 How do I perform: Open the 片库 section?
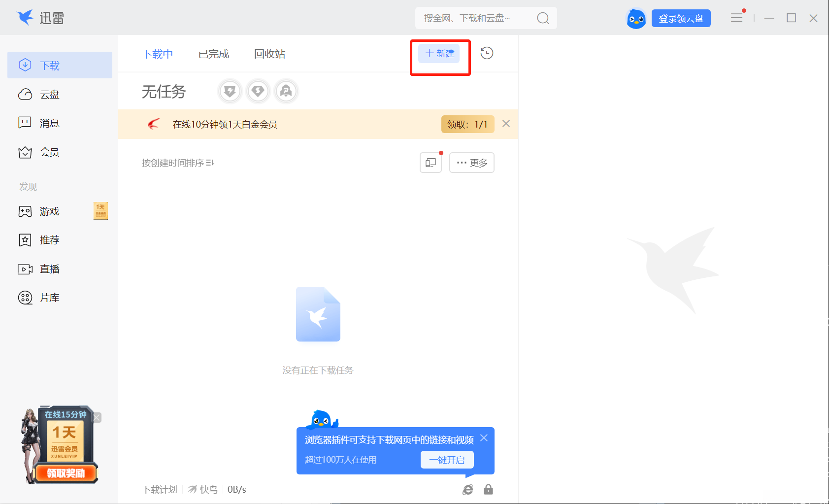pos(49,297)
